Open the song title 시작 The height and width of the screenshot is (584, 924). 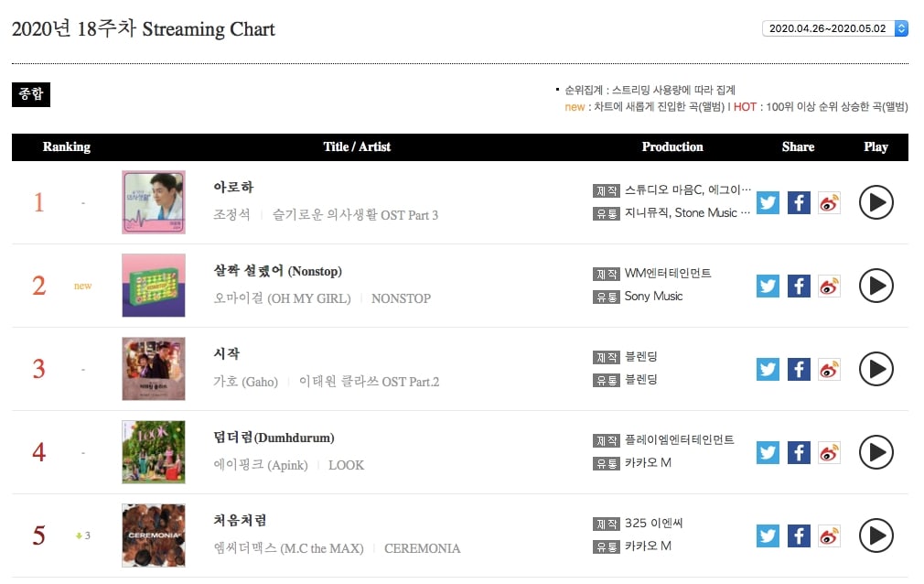tap(227, 354)
